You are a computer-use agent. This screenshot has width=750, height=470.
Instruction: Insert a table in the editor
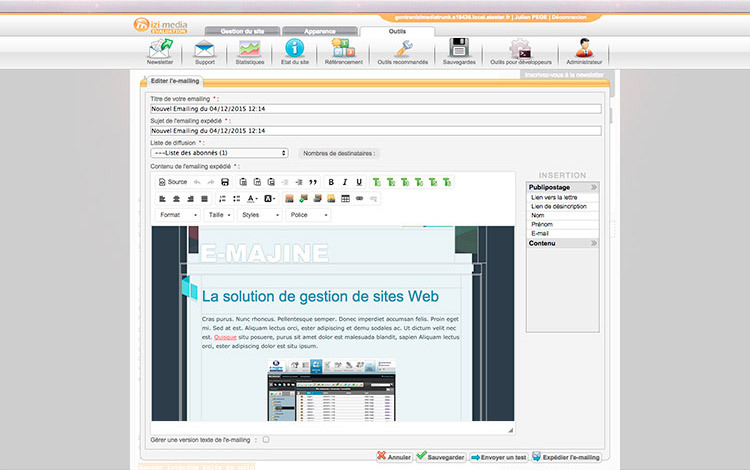tap(345, 199)
